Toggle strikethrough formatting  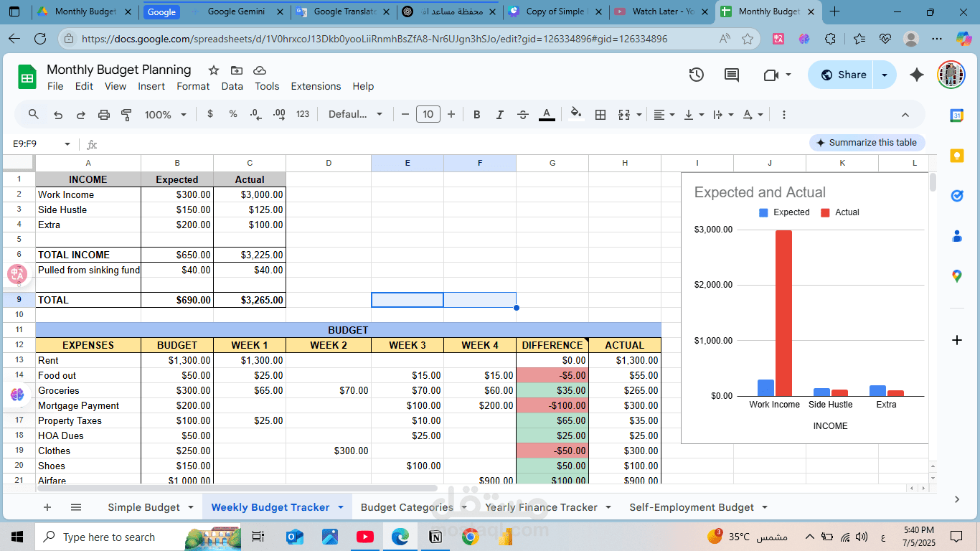pyautogui.click(x=523, y=115)
